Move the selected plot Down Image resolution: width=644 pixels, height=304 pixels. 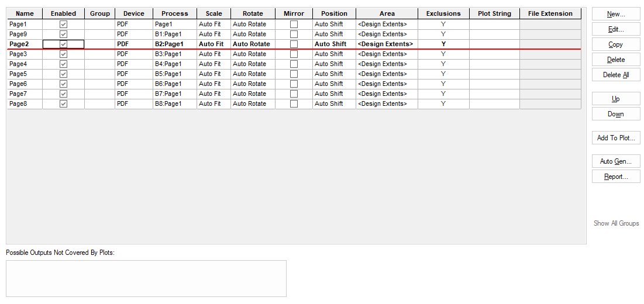pyautogui.click(x=616, y=114)
